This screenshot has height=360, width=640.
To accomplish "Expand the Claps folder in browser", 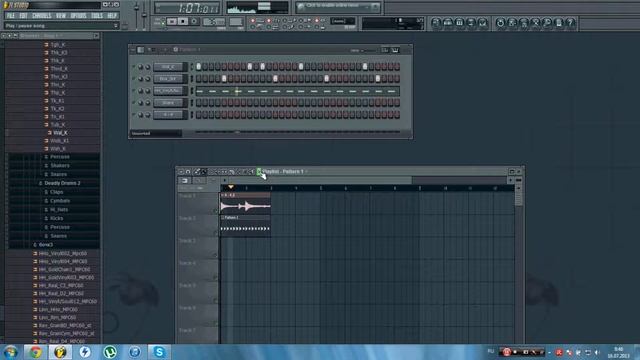I will tap(56, 192).
